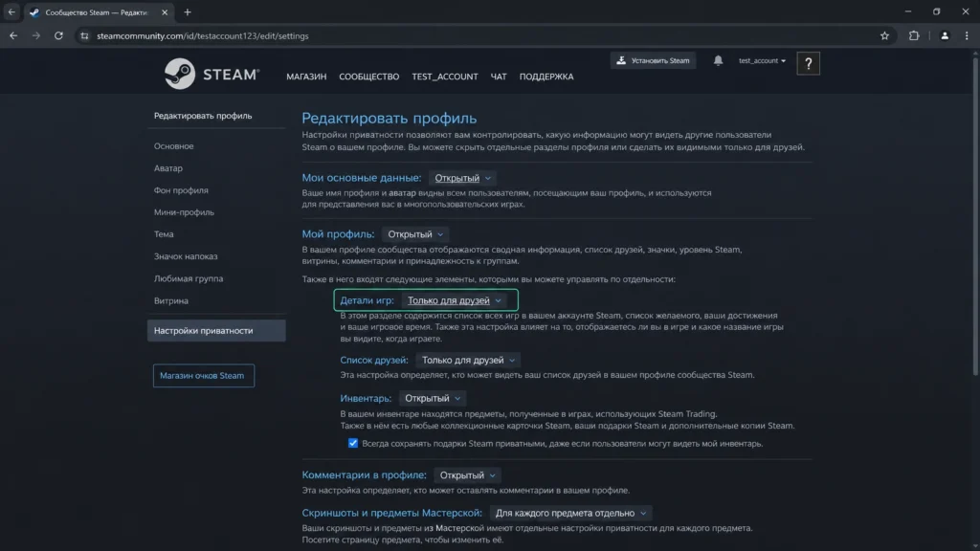The height and width of the screenshot is (551, 980).
Task: Open ПОДДЕРЖКА in navigation
Action: [x=546, y=77]
